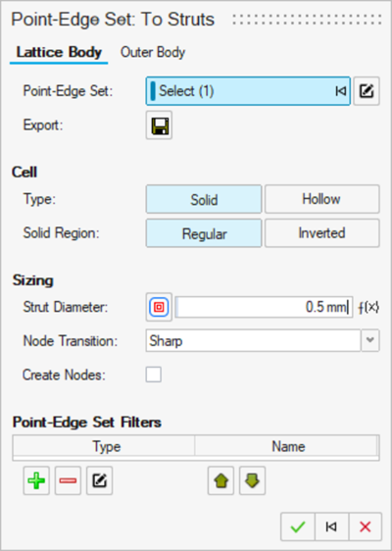Select Solid cell type

click(x=204, y=199)
